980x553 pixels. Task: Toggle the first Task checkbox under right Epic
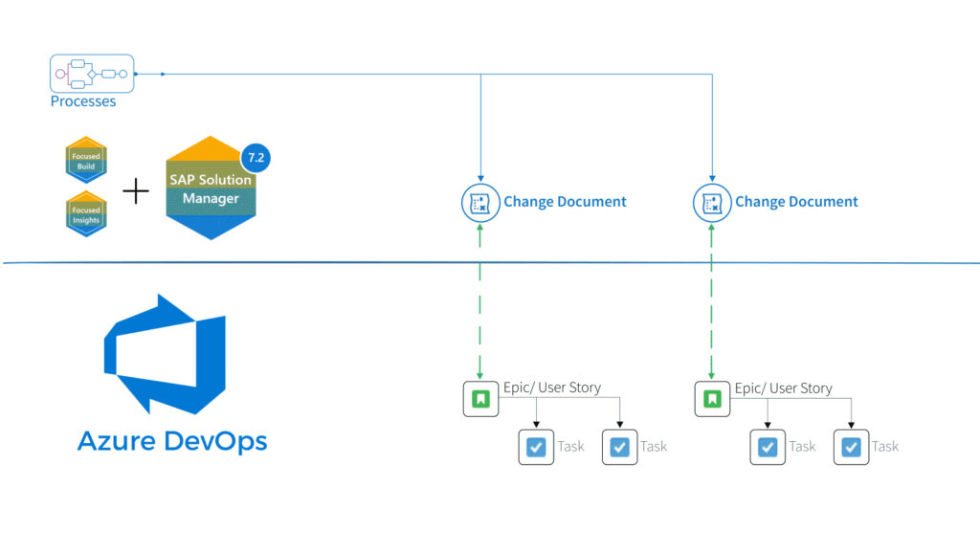point(767,447)
